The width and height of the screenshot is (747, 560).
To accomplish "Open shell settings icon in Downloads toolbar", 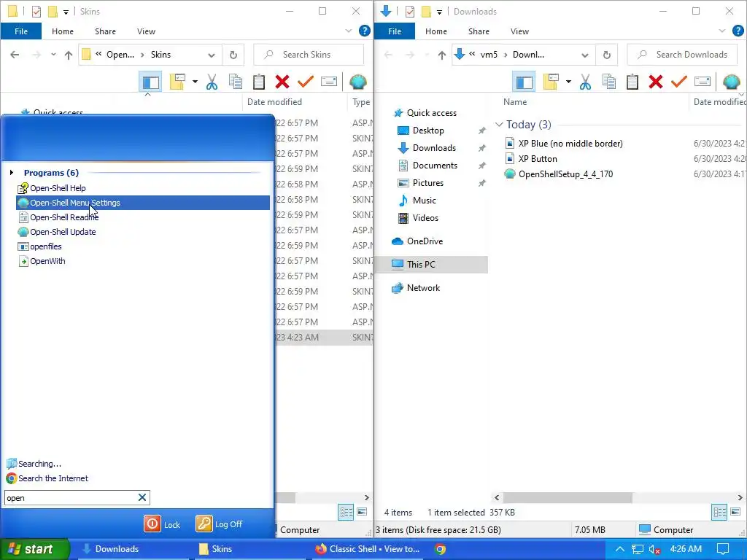I will pyautogui.click(x=731, y=82).
